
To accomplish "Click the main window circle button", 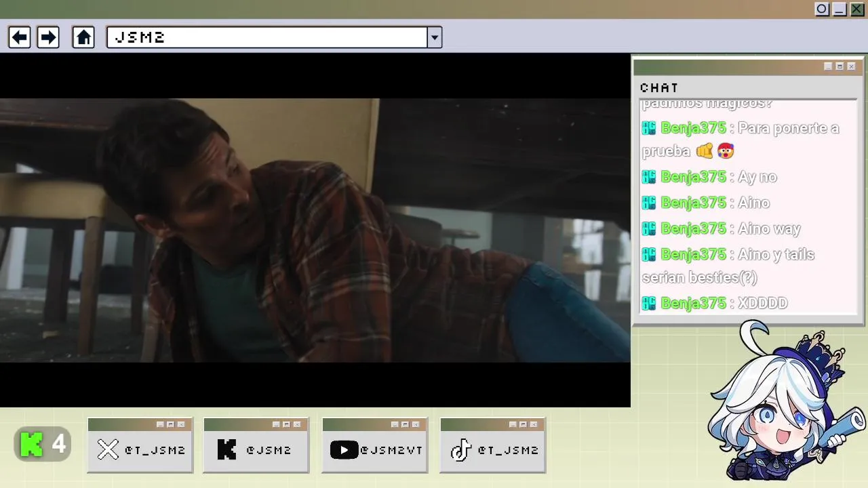I will pyautogui.click(x=822, y=9).
